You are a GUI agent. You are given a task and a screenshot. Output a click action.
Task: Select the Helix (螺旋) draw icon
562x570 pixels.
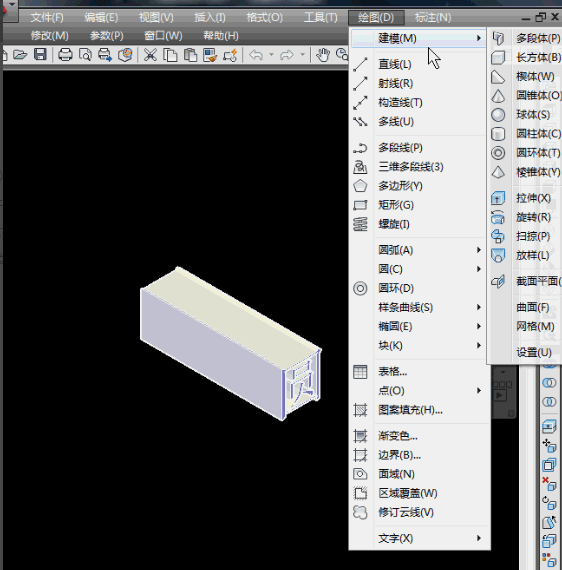coord(360,224)
